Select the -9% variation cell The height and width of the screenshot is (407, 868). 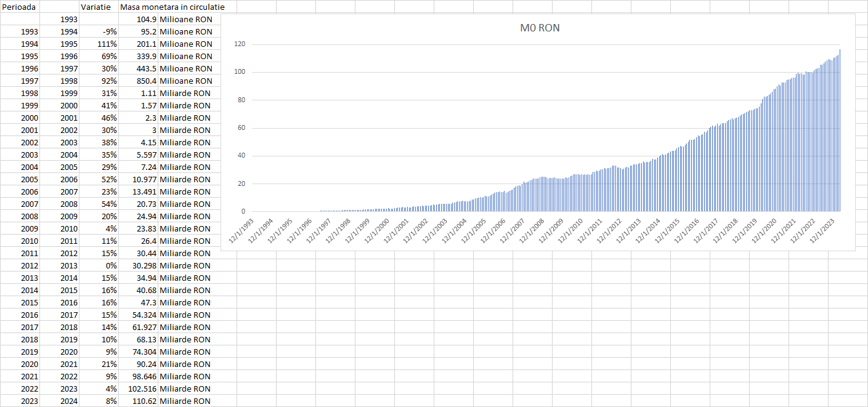click(x=99, y=31)
